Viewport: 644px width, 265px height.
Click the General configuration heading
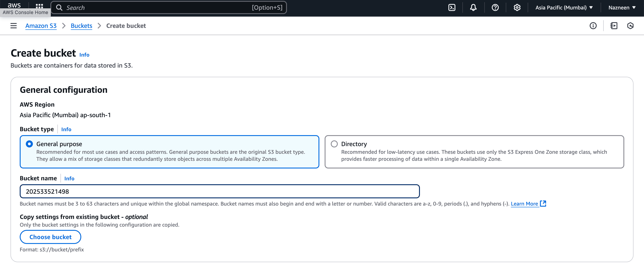coord(64,90)
